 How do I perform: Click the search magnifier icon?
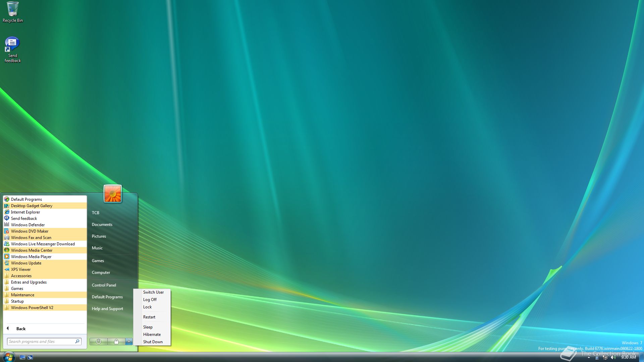pyautogui.click(x=77, y=342)
